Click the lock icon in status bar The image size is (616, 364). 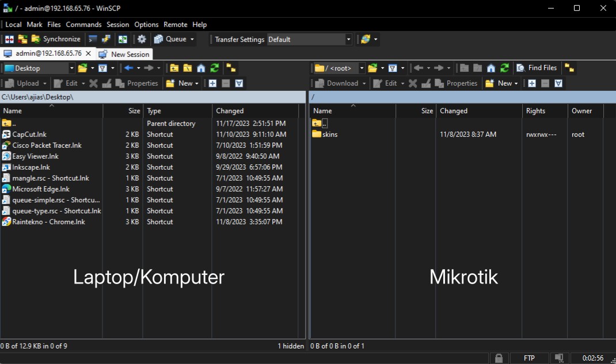499,358
